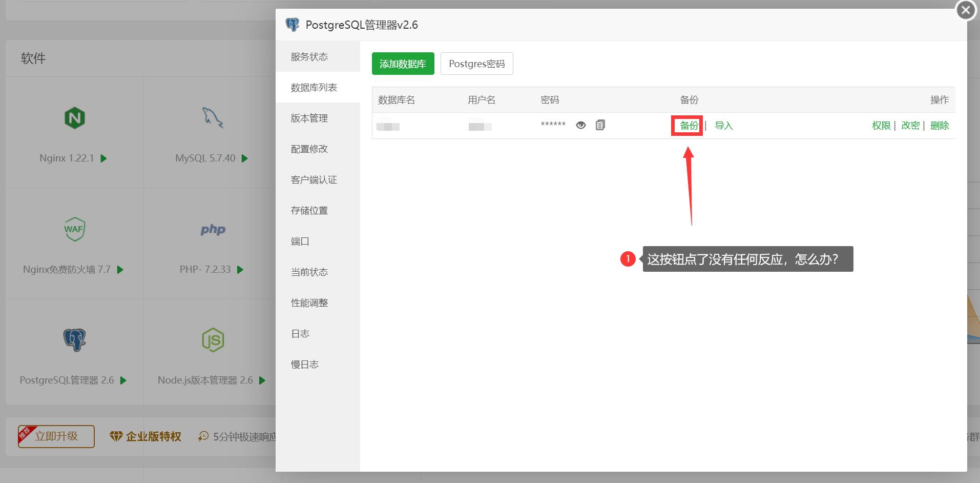Image resolution: width=980 pixels, height=483 pixels.
Task: Click play arrow beside MySQL 5.7.40
Action: tap(245, 158)
